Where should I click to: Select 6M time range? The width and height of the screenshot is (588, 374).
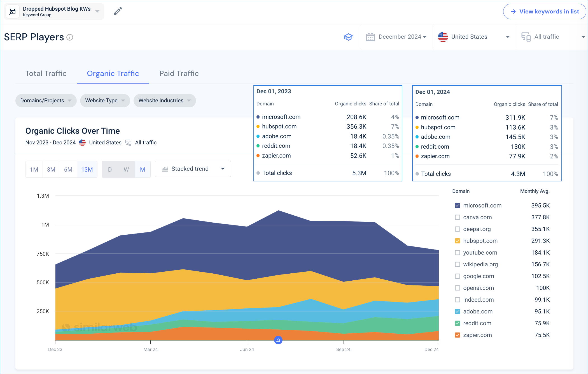[x=68, y=169]
